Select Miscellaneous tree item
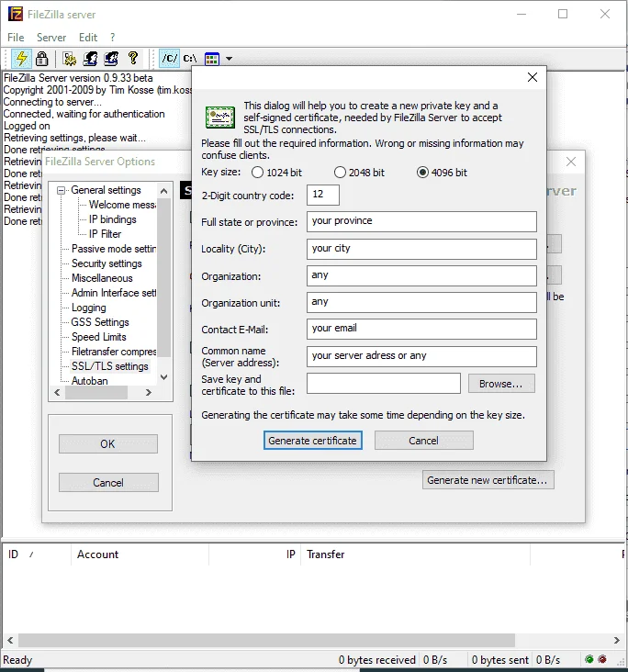The height and width of the screenshot is (672, 628). (102, 278)
